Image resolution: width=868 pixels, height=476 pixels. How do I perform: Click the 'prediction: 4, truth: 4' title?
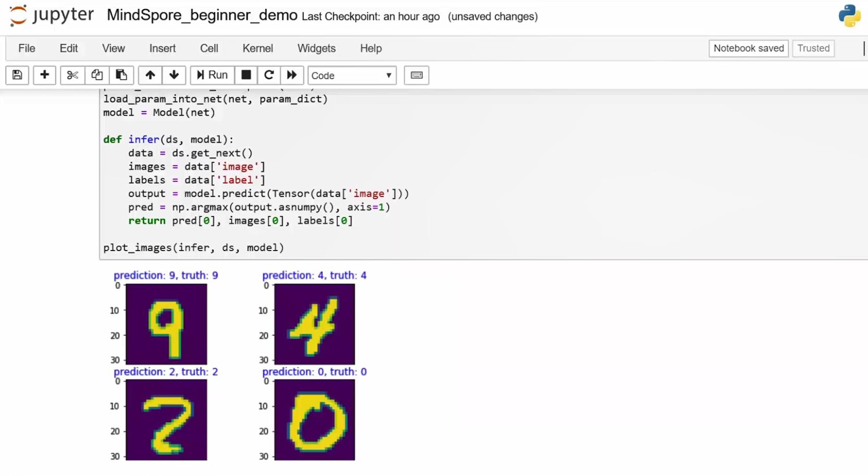[314, 275]
